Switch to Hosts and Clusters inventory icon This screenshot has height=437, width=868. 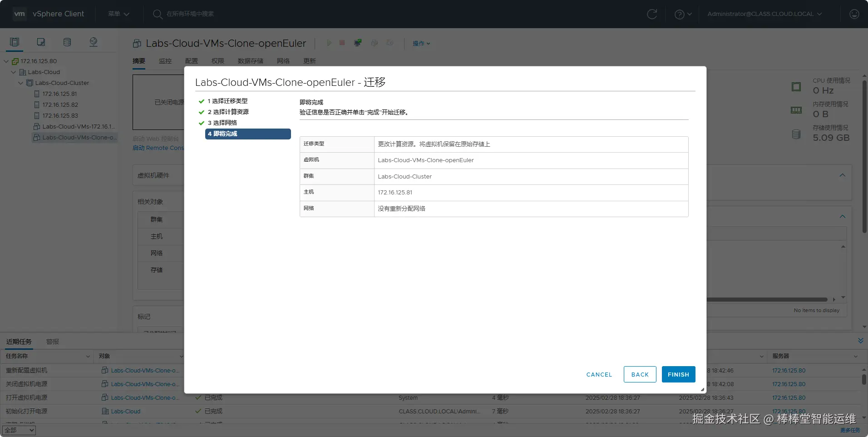point(15,42)
